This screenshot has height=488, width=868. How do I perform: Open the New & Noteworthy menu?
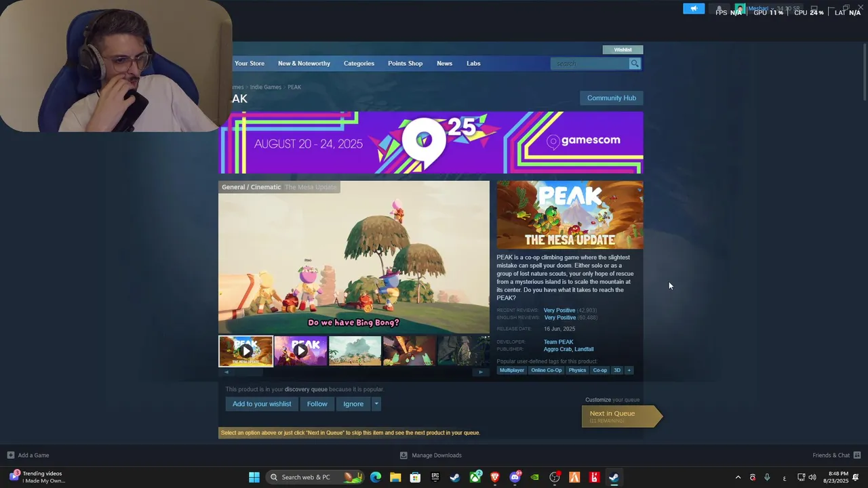point(304,64)
